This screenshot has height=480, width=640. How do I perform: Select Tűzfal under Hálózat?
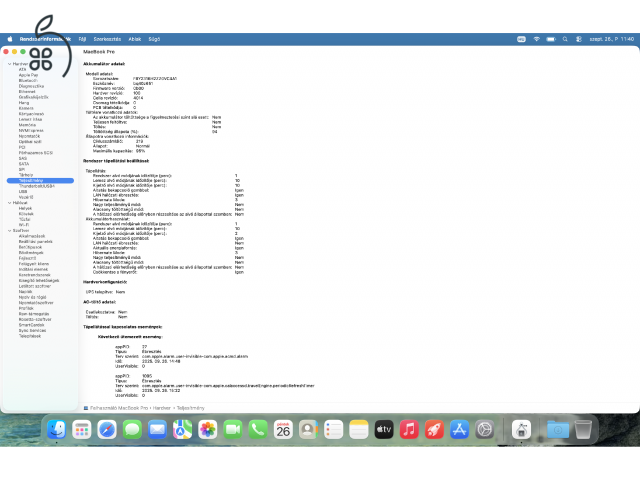tap(24, 220)
